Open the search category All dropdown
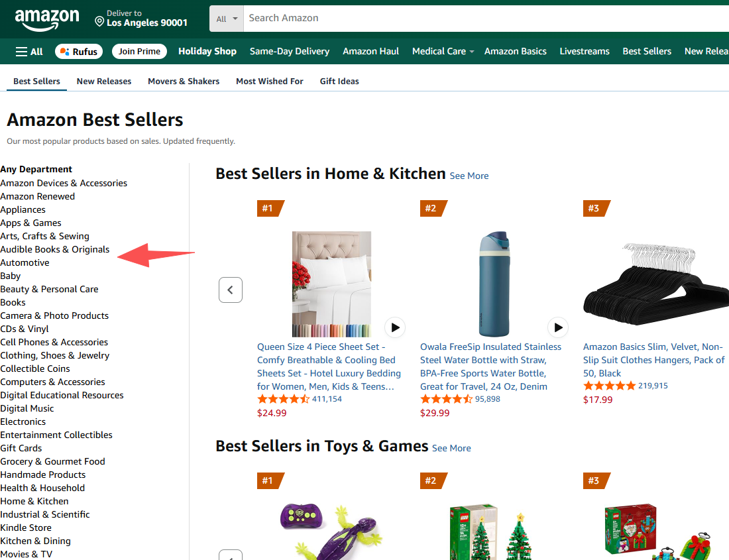 click(x=227, y=19)
